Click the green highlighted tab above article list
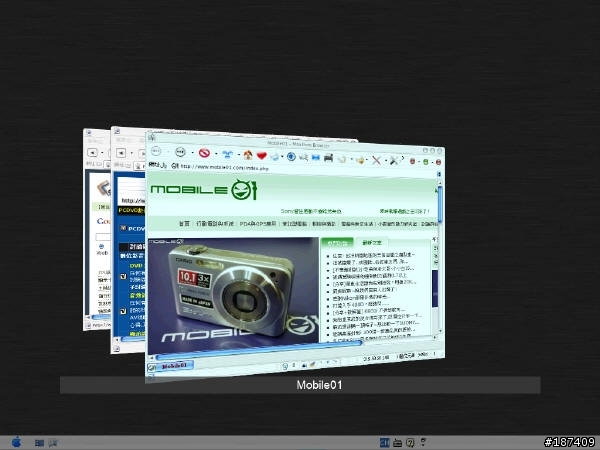This screenshot has height=450, width=600. click(336, 243)
